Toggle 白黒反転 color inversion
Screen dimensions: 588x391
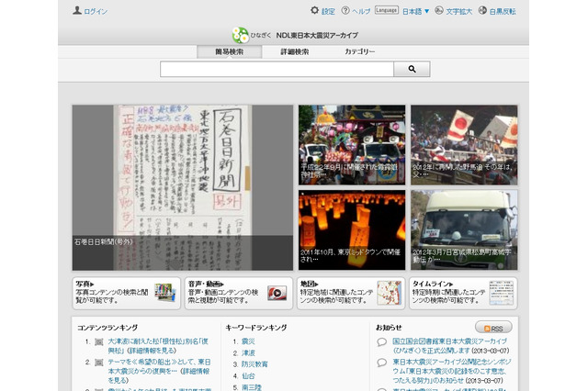pyautogui.click(x=503, y=12)
